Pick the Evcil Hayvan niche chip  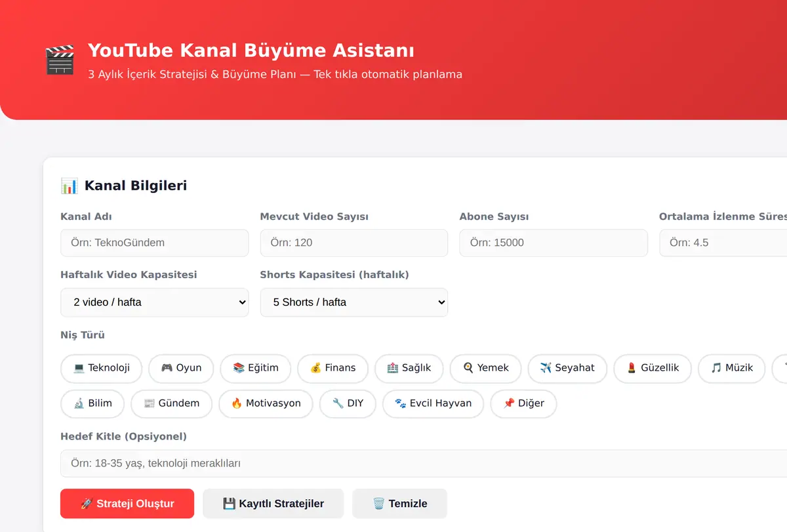coord(433,403)
